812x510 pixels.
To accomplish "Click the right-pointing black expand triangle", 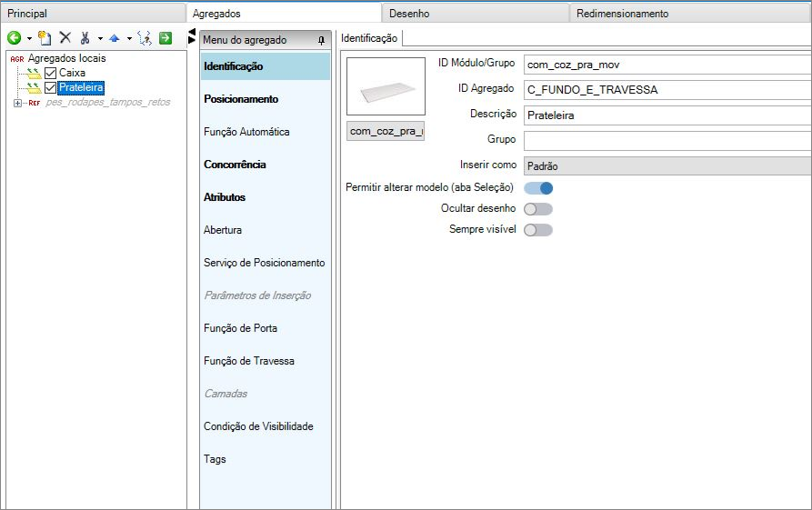I will pyautogui.click(x=192, y=40).
